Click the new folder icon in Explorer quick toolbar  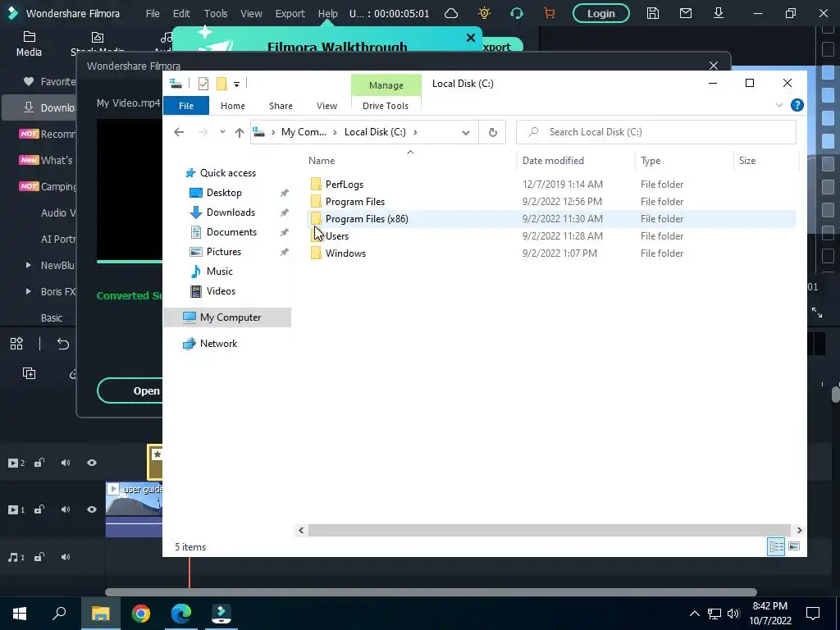(221, 83)
